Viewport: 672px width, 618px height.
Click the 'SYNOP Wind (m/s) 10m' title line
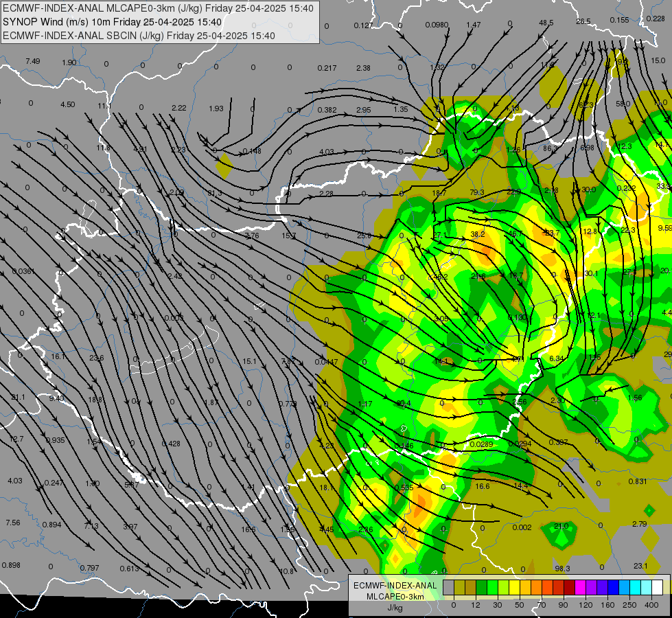(113, 22)
